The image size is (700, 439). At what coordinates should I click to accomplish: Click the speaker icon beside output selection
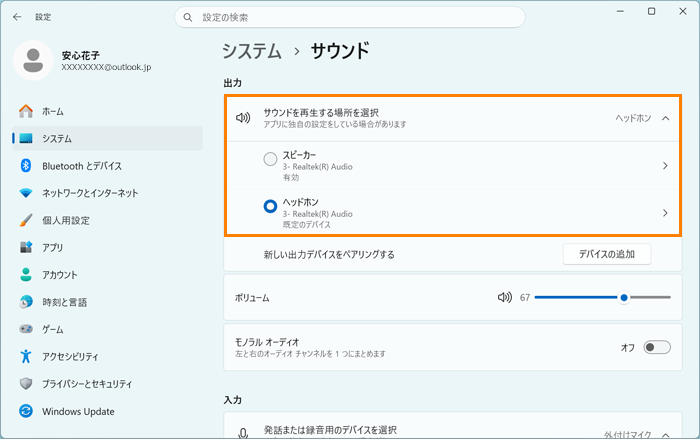coord(243,118)
